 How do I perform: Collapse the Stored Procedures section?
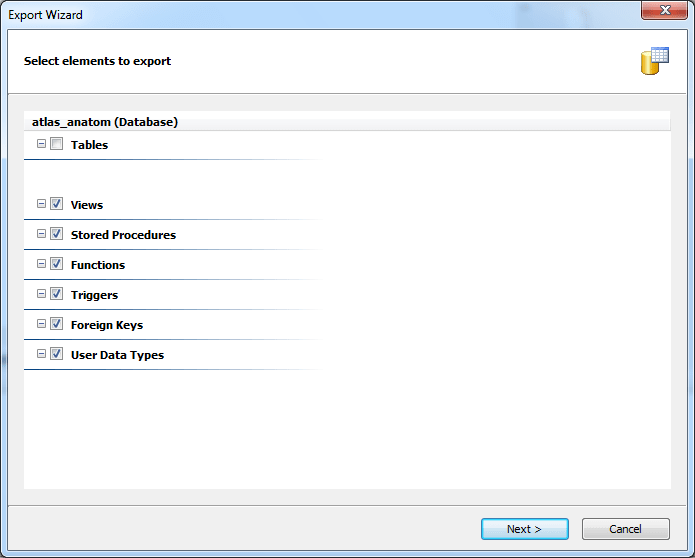tap(41, 234)
